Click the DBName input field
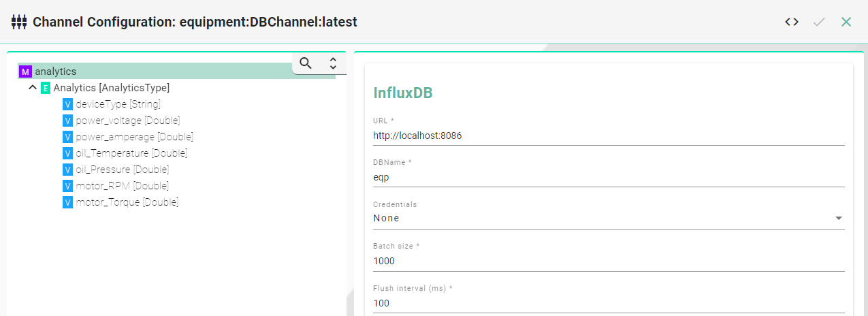This screenshot has height=316, width=868. [x=609, y=177]
